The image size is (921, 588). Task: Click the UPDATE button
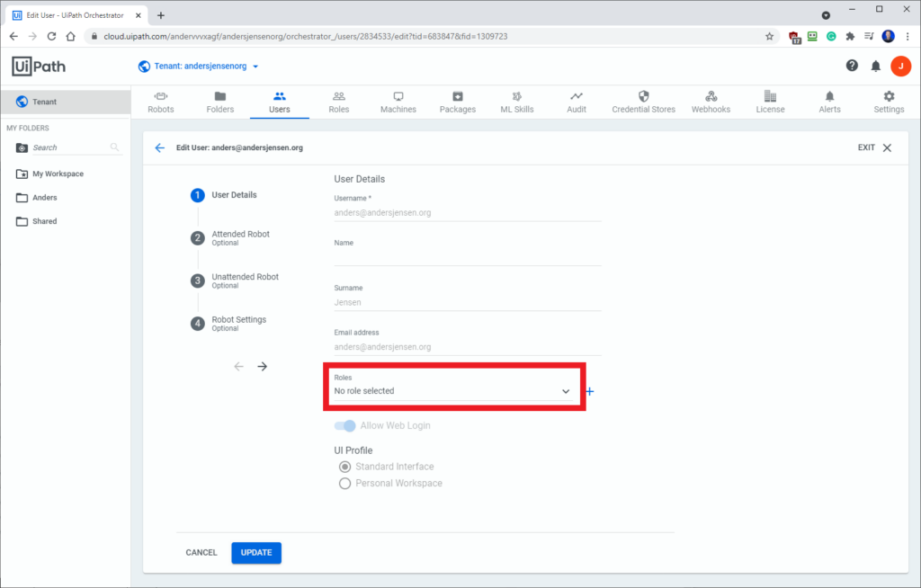(256, 552)
